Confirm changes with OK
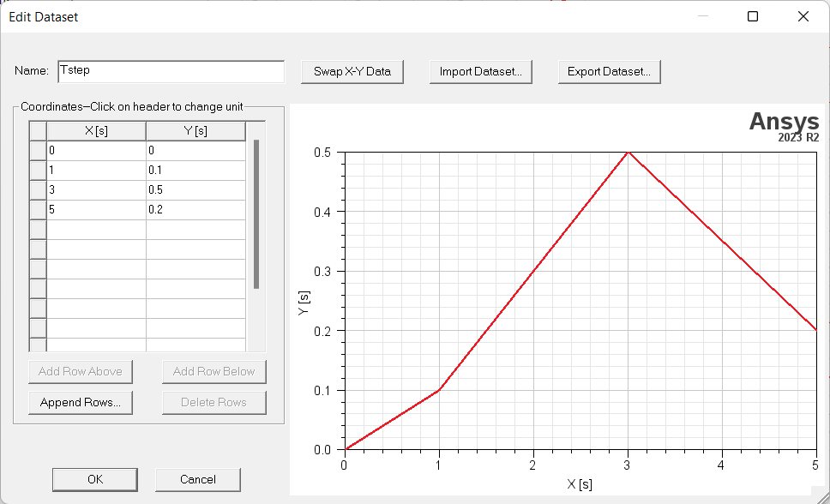Image resolution: width=830 pixels, height=504 pixels. tap(94, 479)
